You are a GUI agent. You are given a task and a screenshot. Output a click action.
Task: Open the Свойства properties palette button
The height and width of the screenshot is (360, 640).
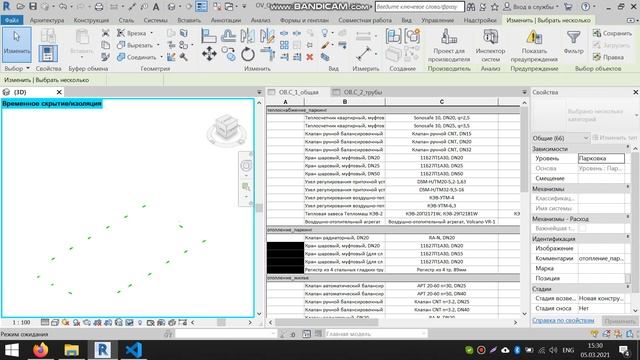[x=48, y=53]
